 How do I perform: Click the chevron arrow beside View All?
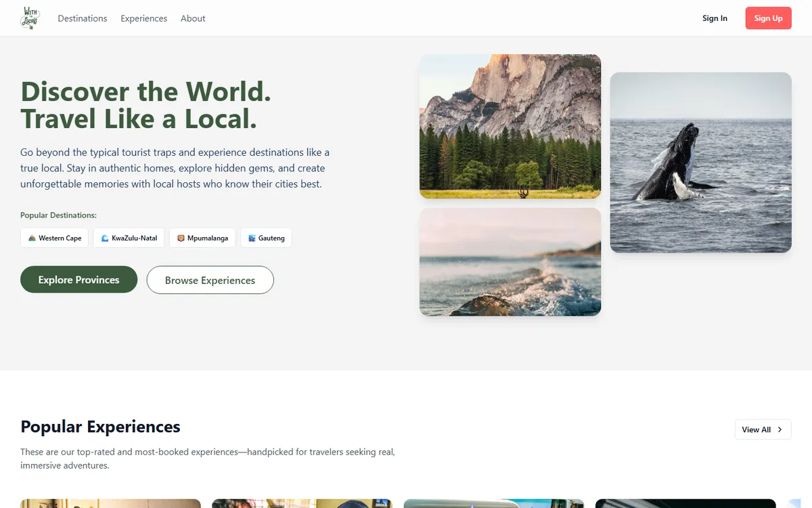pos(780,429)
